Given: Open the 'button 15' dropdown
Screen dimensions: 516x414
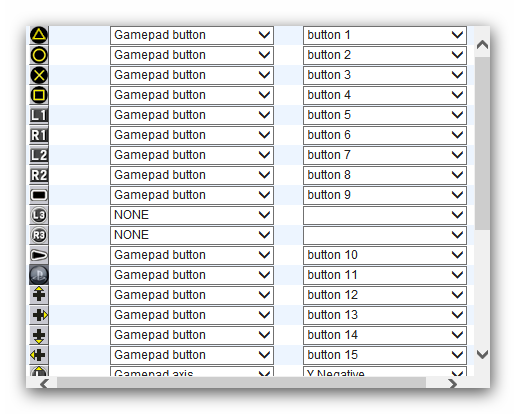Looking at the screenshot, I should pos(385,355).
